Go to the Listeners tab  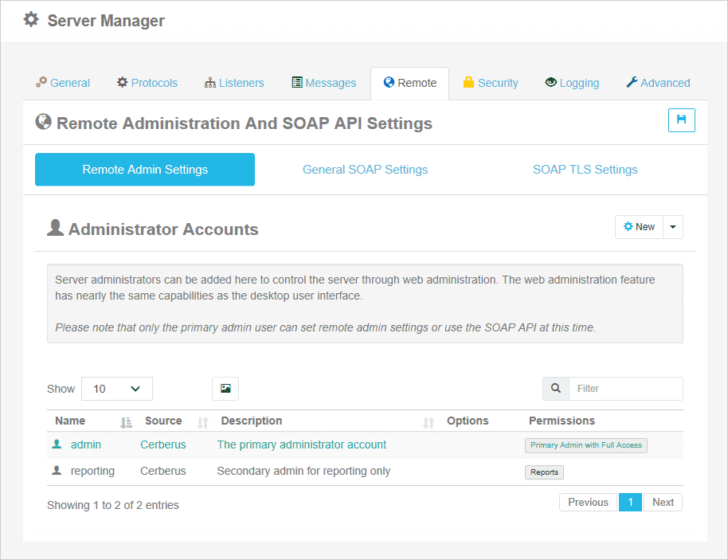tap(234, 83)
